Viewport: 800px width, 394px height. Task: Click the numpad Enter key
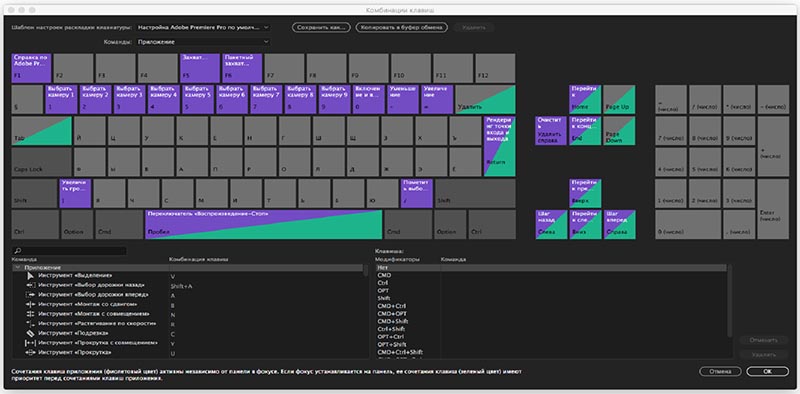click(x=773, y=209)
